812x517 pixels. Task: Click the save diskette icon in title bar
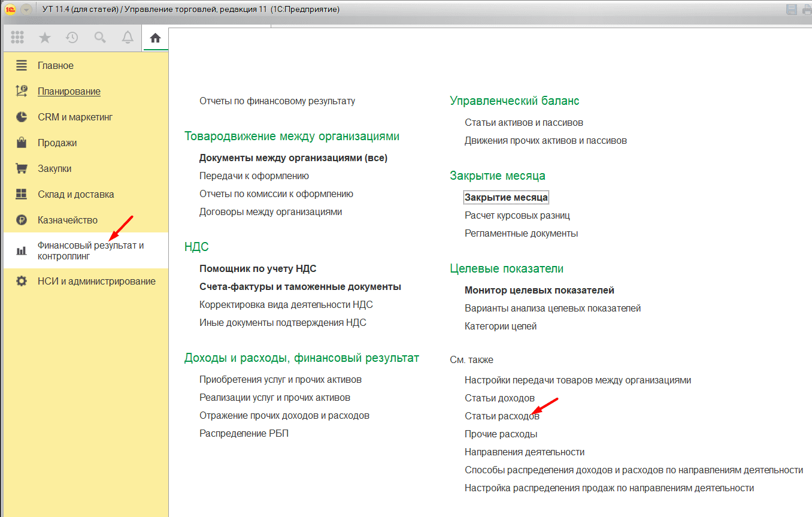[x=792, y=9]
